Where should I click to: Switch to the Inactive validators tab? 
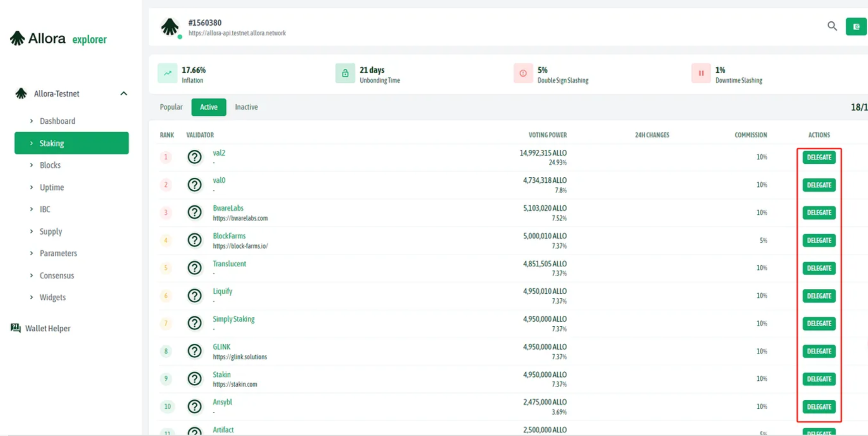pos(246,107)
